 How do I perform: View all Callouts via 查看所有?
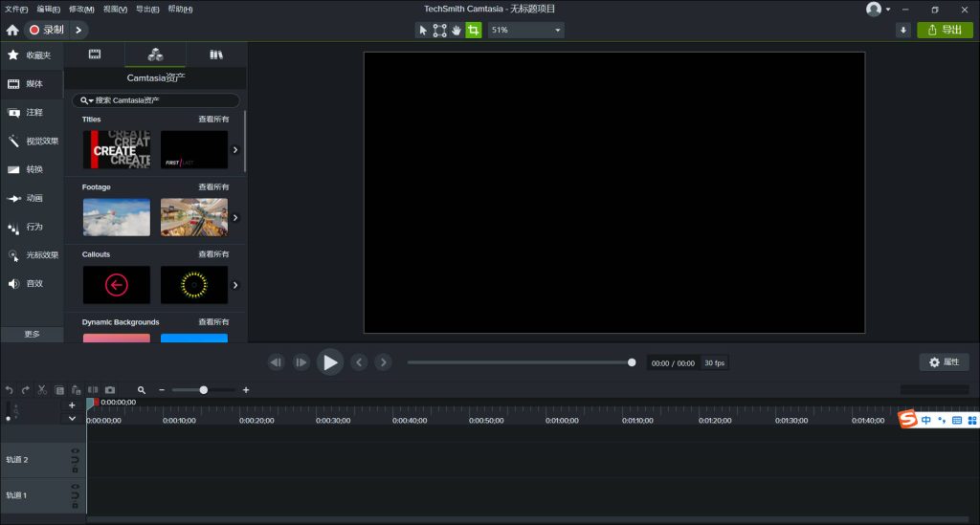tap(213, 254)
